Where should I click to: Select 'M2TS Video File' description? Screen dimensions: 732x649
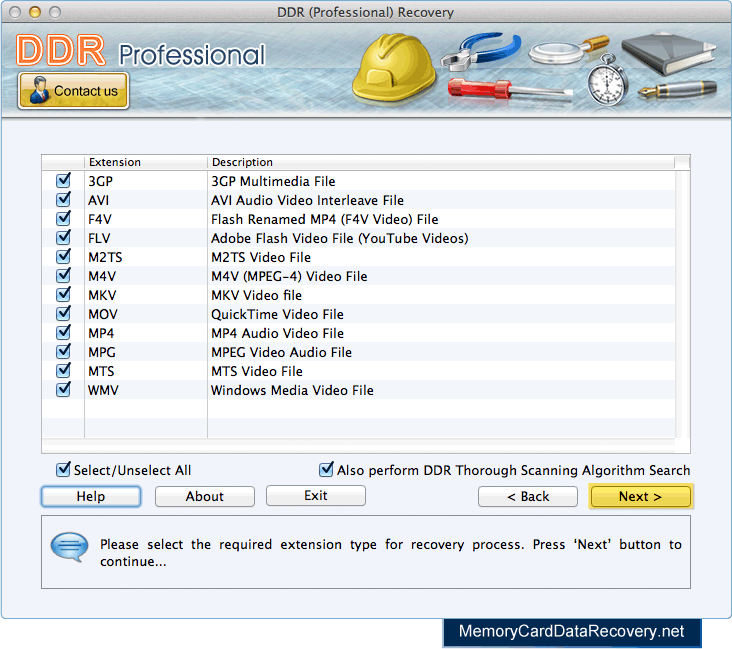[261, 257]
